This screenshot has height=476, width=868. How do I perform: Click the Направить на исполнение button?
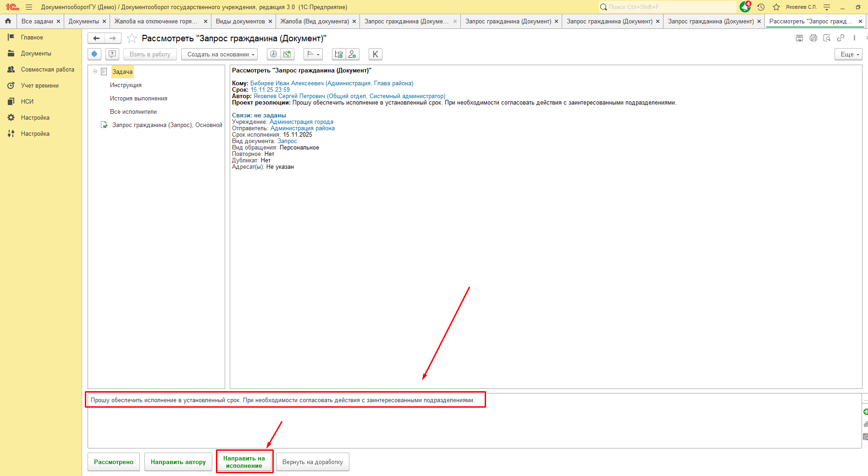[x=244, y=462]
